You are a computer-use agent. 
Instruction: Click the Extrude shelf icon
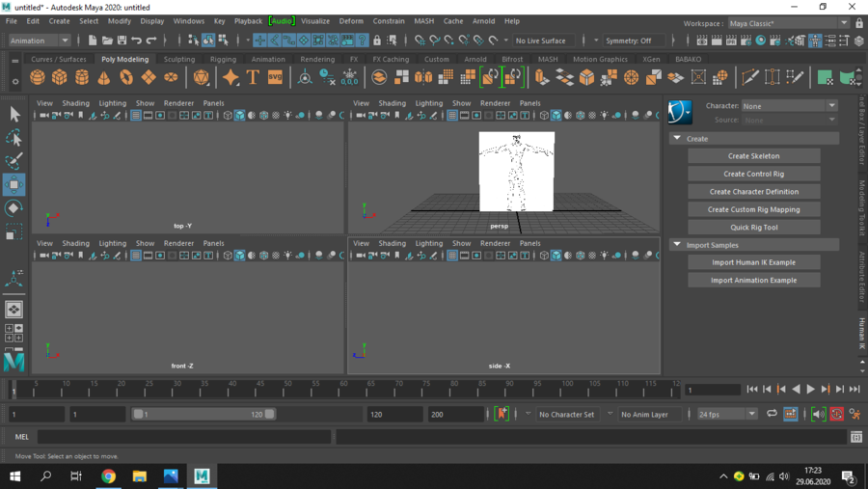[x=542, y=77]
